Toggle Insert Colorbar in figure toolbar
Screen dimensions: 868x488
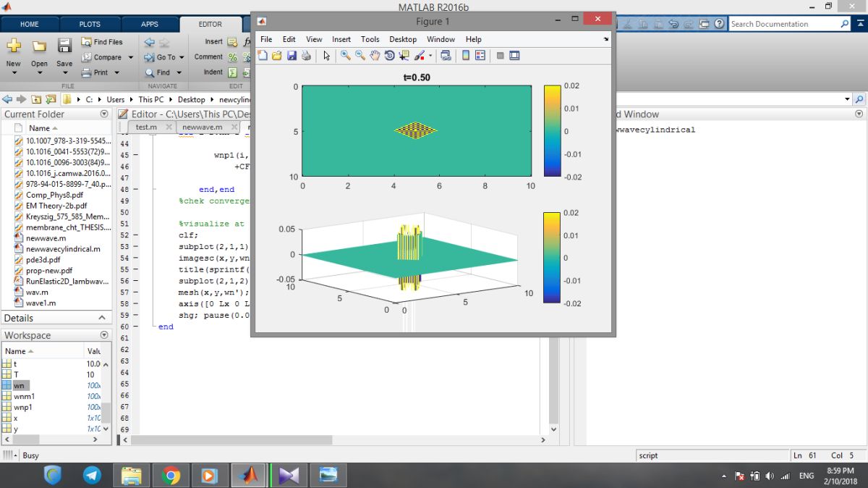(x=466, y=56)
